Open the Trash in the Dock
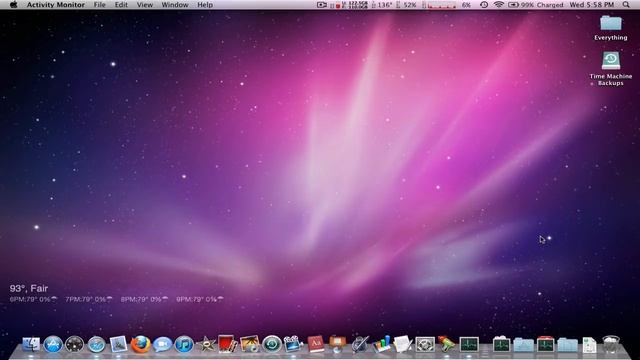 pyautogui.click(x=611, y=345)
